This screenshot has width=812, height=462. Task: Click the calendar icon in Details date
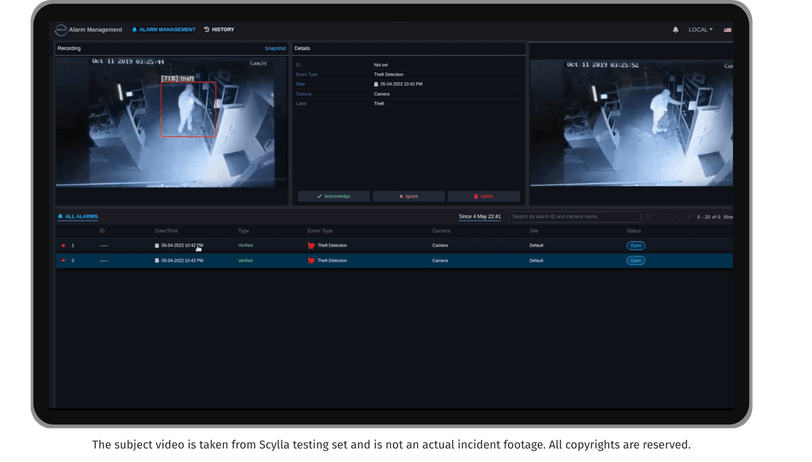[376, 84]
